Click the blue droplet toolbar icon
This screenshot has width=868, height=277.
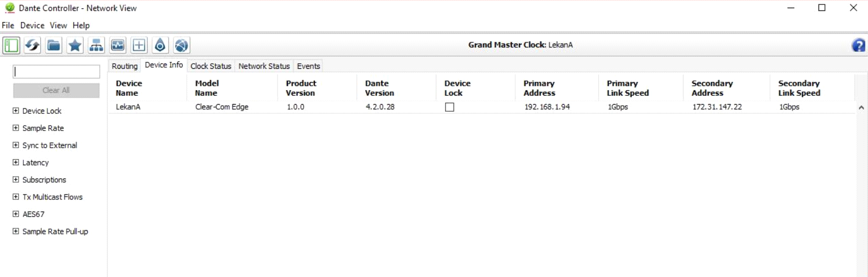point(160,45)
